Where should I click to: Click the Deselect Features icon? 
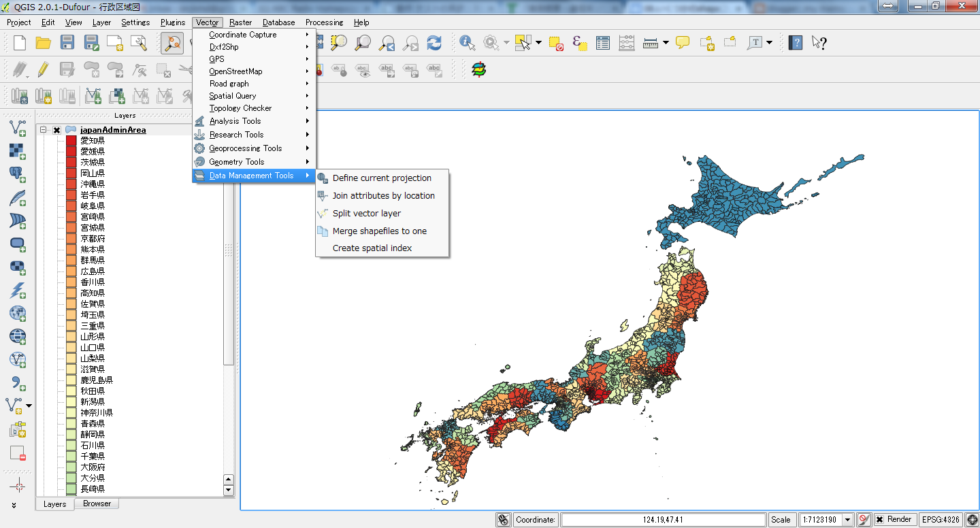point(557,43)
